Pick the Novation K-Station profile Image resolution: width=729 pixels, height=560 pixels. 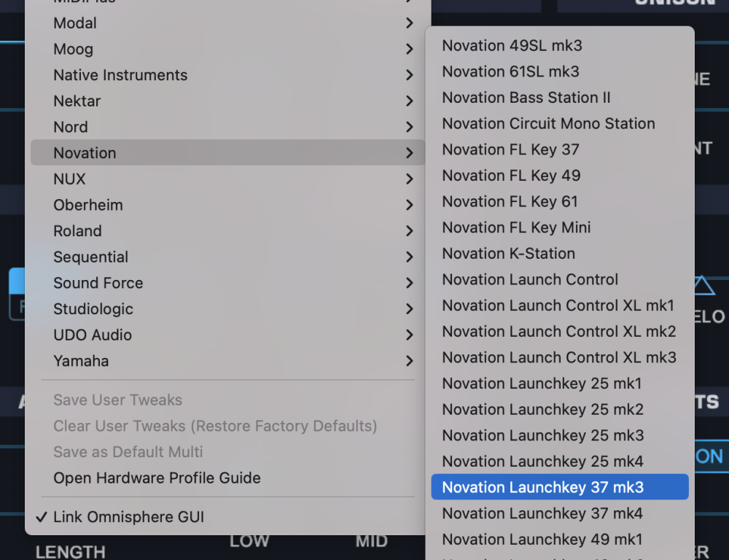coord(508,253)
